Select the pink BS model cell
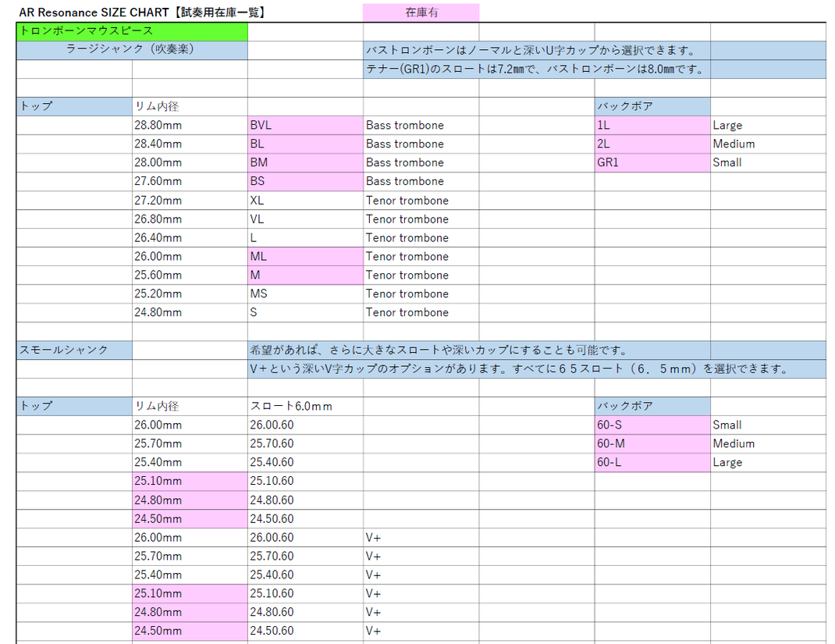The image size is (835, 644). tap(306, 181)
